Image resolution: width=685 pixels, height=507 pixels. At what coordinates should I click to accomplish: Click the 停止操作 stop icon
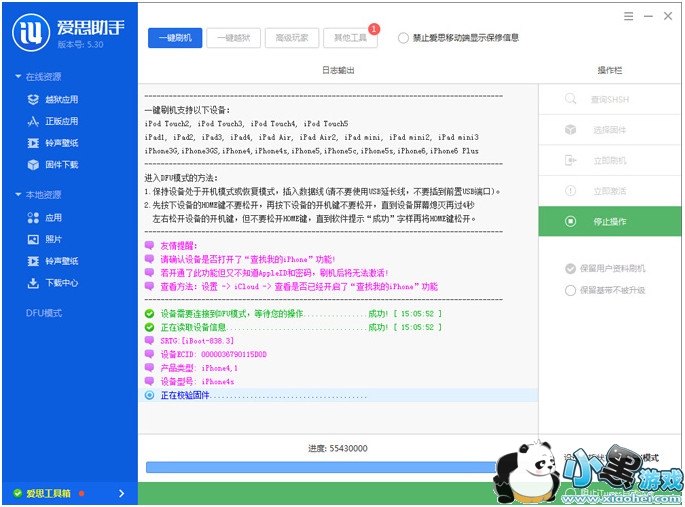click(x=571, y=221)
